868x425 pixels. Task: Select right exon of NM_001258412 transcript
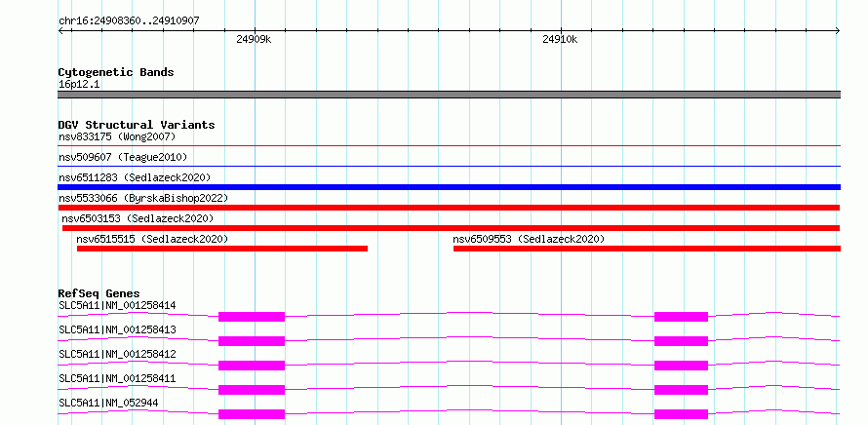coord(681,366)
